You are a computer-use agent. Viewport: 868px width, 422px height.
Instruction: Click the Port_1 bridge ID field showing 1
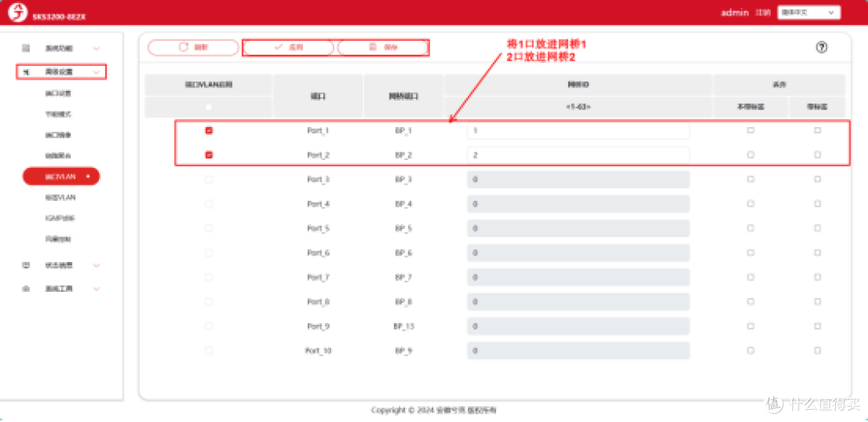coord(579,131)
